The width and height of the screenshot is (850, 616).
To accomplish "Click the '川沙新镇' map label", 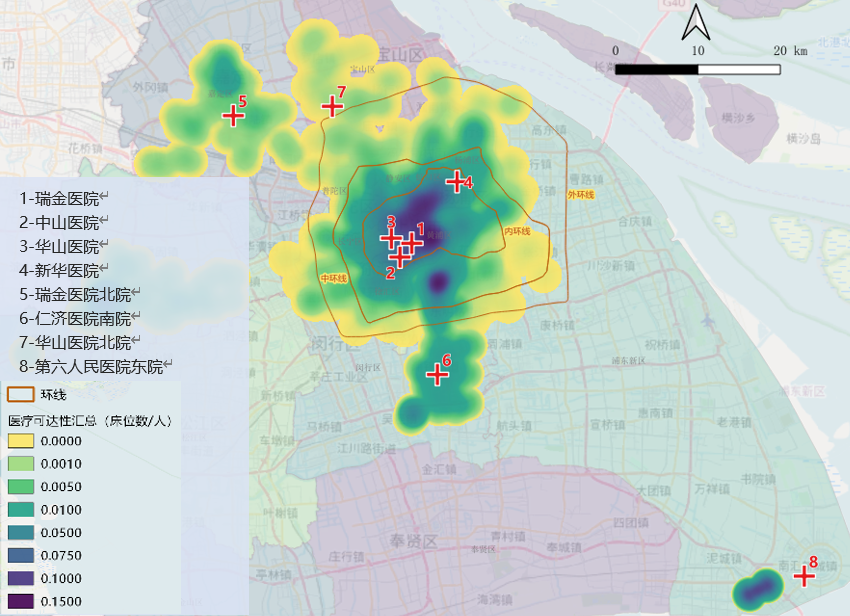I will point(611,266).
